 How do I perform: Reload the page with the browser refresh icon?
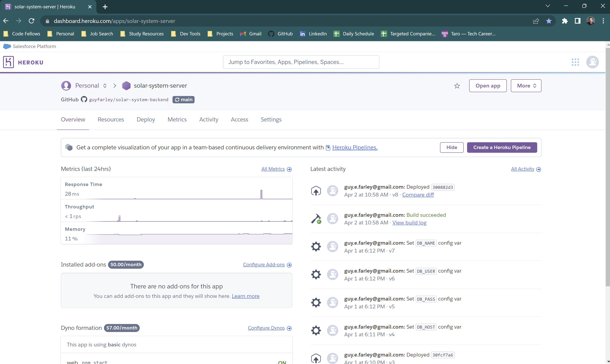(32, 21)
